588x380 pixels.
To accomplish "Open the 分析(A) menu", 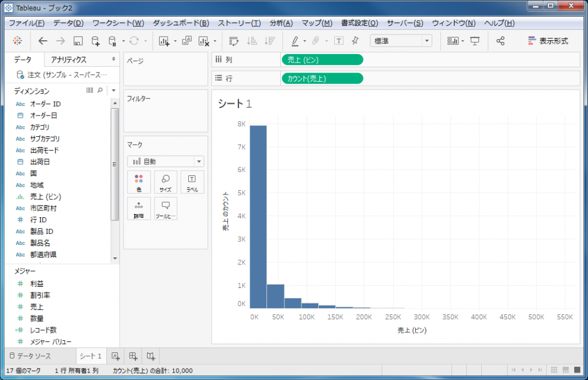I will coord(281,23).
